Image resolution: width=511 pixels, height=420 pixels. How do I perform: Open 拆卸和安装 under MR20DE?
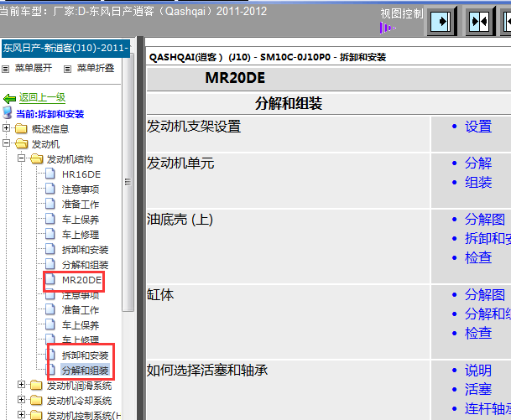coord(85,355)
